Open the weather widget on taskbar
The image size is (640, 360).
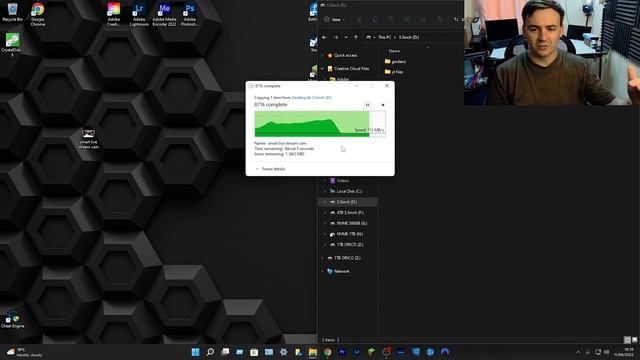tap(24, 352)
